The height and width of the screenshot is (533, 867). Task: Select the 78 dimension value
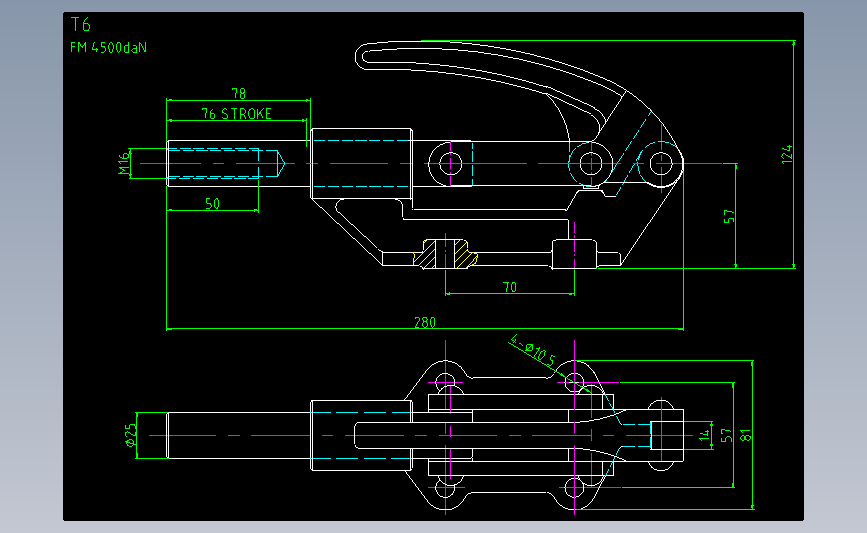(238, 93)
